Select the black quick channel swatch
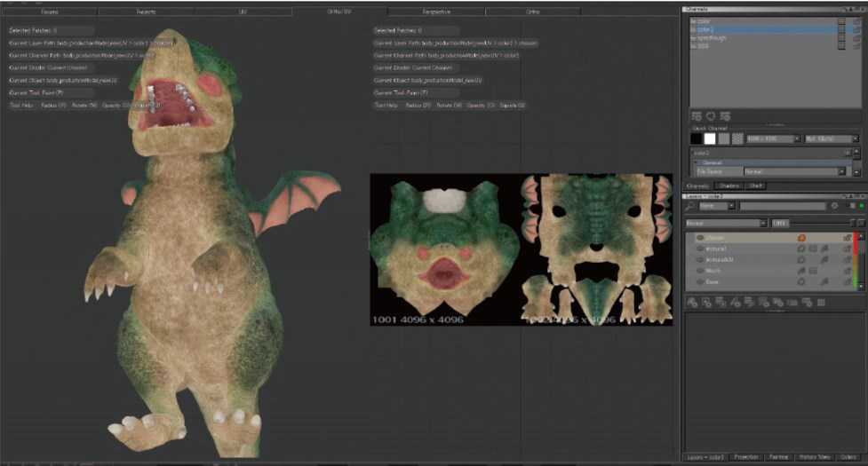The height and width of the screenshot is (466, 868). pos(697,138)
